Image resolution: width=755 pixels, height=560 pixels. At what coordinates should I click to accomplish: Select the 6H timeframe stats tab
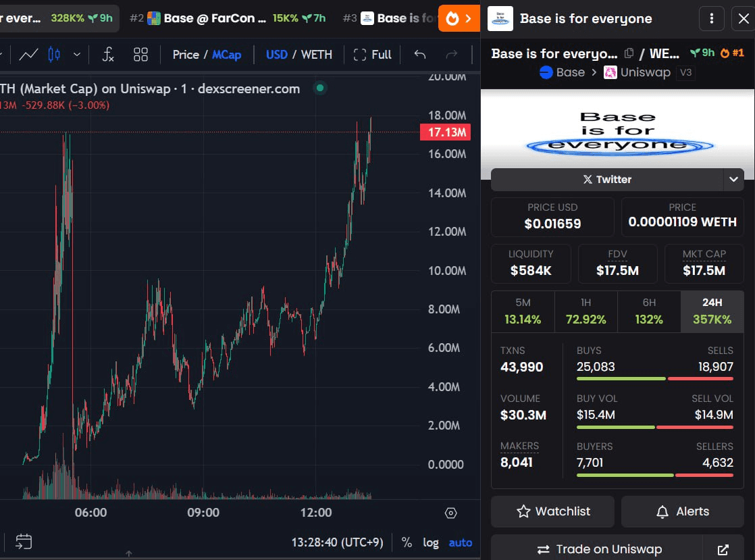[649, 311]
